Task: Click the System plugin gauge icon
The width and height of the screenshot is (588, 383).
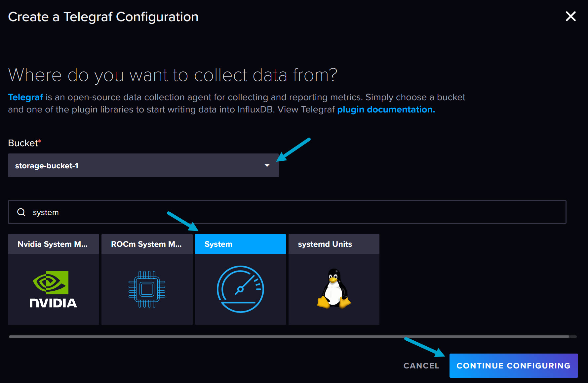Action: [x=240, y=289]
